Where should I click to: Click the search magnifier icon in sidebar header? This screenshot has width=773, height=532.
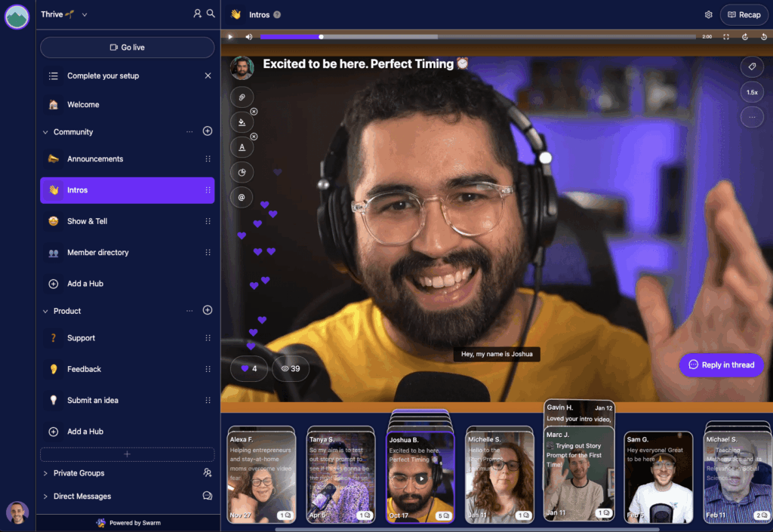pos(211,14)
